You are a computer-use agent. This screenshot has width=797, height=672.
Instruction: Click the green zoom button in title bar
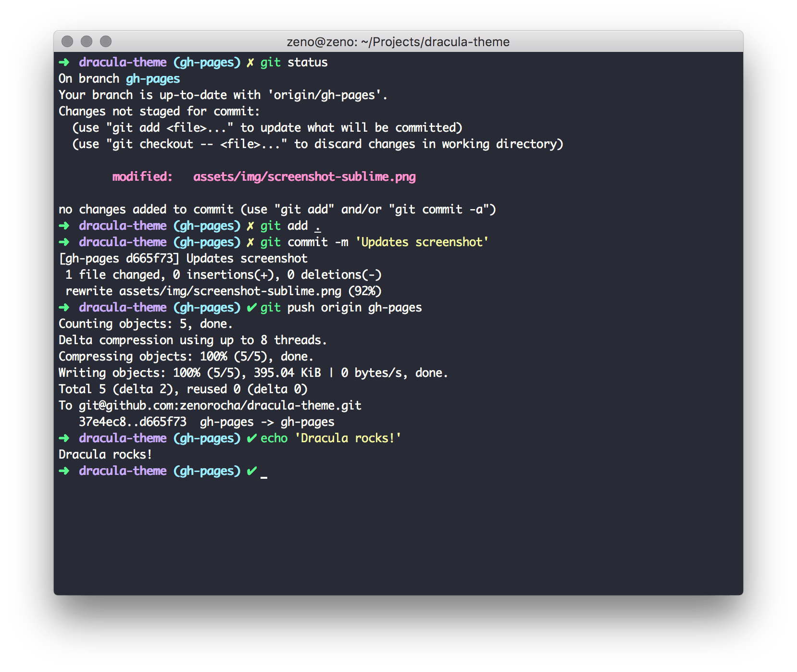[106, 42]
